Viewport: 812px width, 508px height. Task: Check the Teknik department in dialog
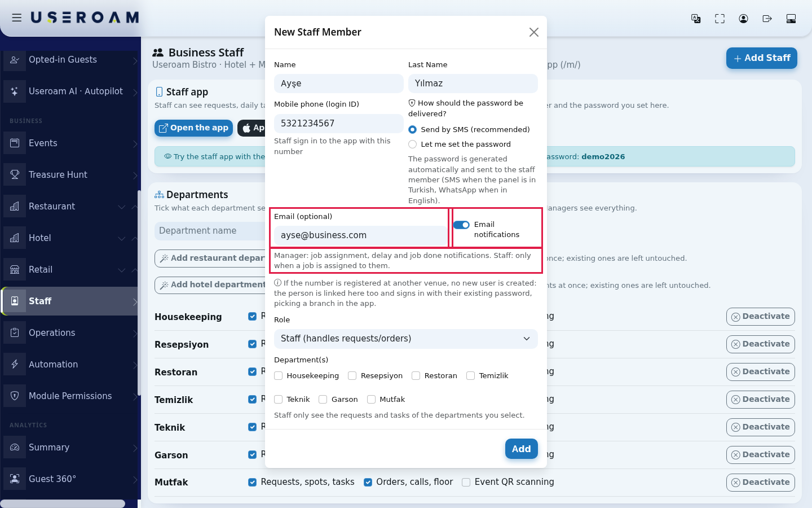click(279, 399)
